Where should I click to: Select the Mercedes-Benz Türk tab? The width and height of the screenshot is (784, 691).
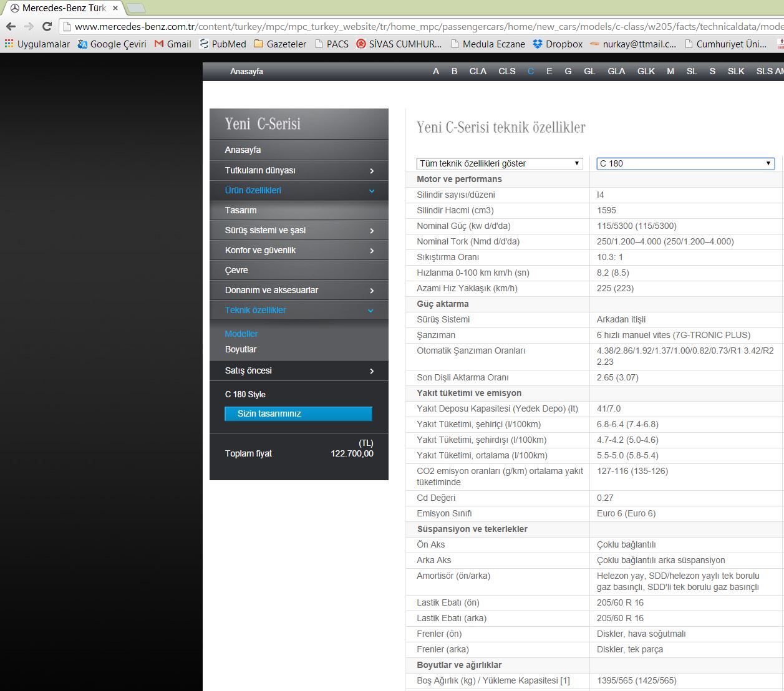coord(62,8)
